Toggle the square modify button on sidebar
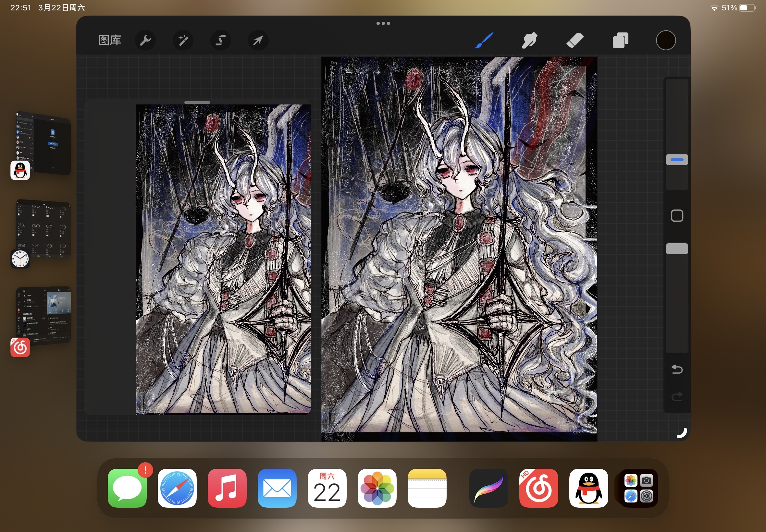Image resolution: width=766 pixels, height=532 pixels. coord(677,216)
